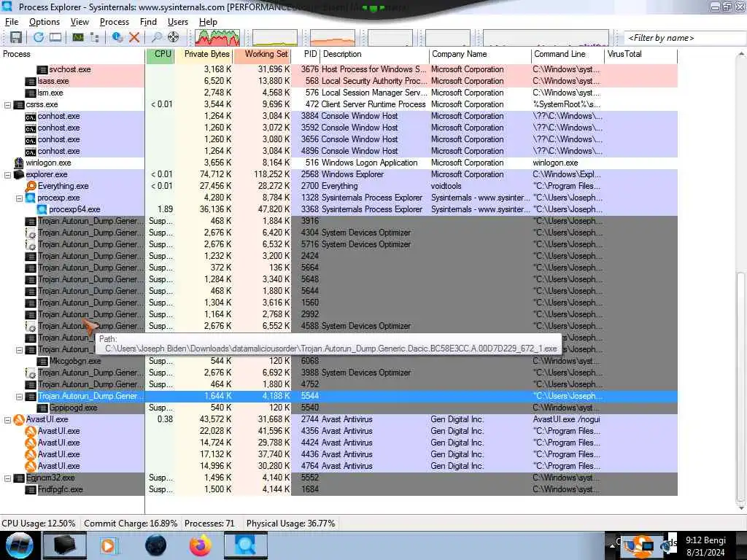Open the Process menu
Viewport: 747px width, 560px height.
[x=115, y=22]
